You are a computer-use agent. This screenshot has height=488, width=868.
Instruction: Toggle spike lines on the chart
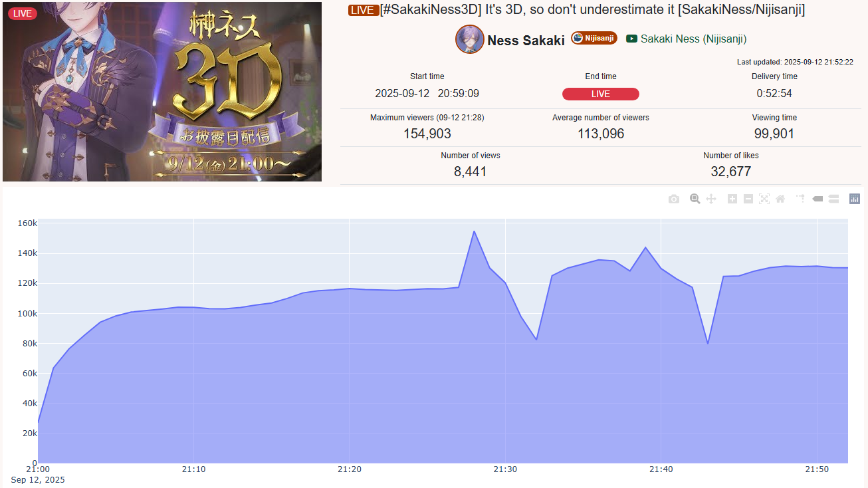801,199
